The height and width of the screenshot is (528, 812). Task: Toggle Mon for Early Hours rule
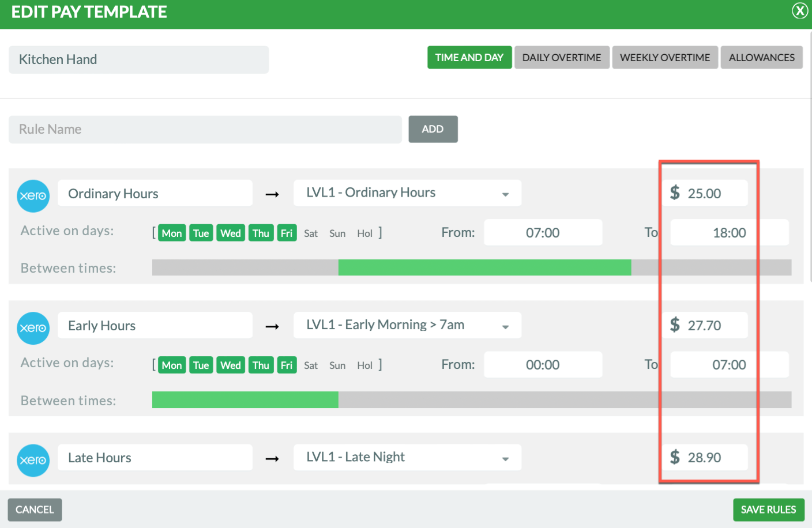click(x=172, y=365)
